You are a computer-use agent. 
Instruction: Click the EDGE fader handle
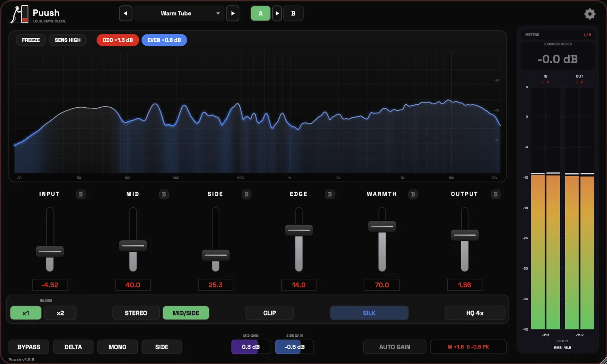click(x=299, y=230)
